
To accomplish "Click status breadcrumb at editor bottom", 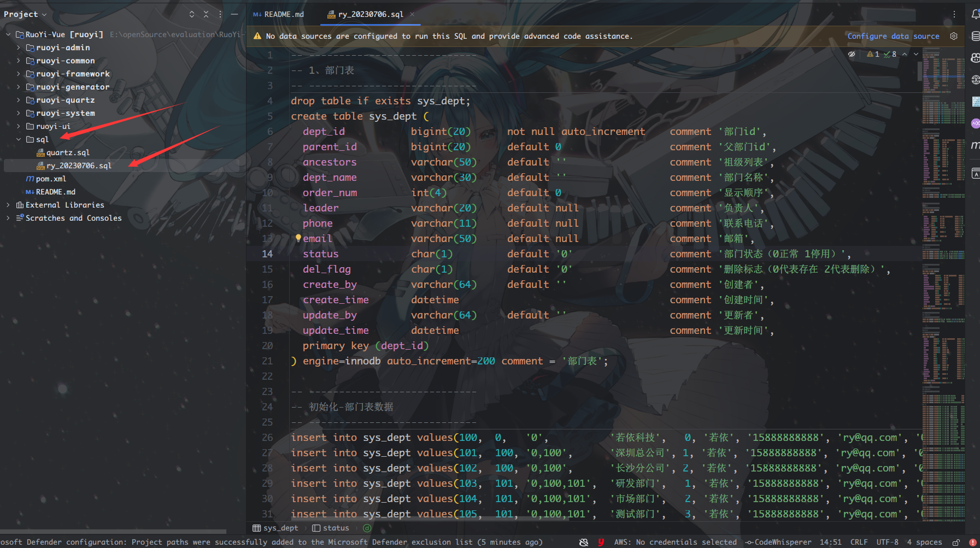I will click(x=331, y=528).
